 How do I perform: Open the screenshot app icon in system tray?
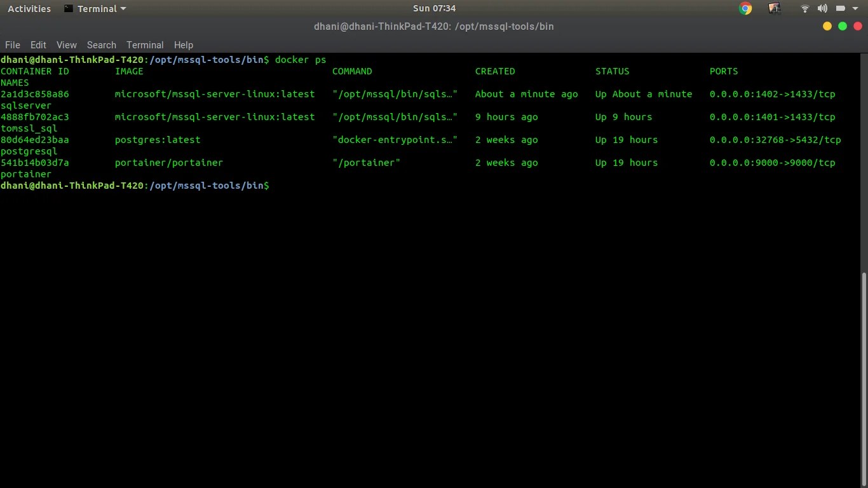click(774, 8)
